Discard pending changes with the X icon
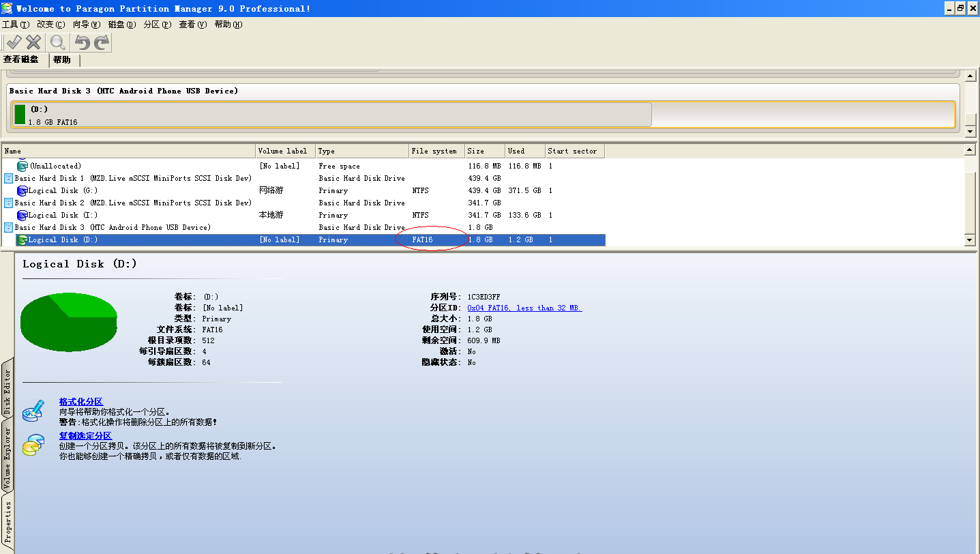 tap(33, 42)
